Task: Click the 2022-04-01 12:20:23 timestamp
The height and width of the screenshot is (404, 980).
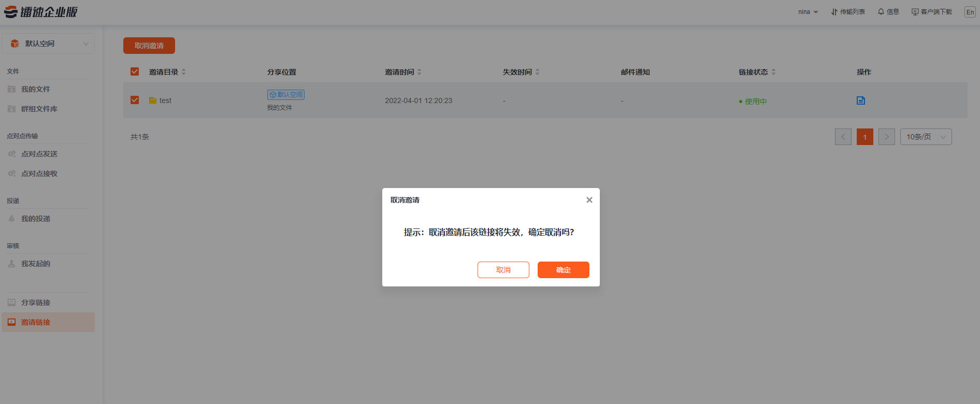Action: [419, 100]
